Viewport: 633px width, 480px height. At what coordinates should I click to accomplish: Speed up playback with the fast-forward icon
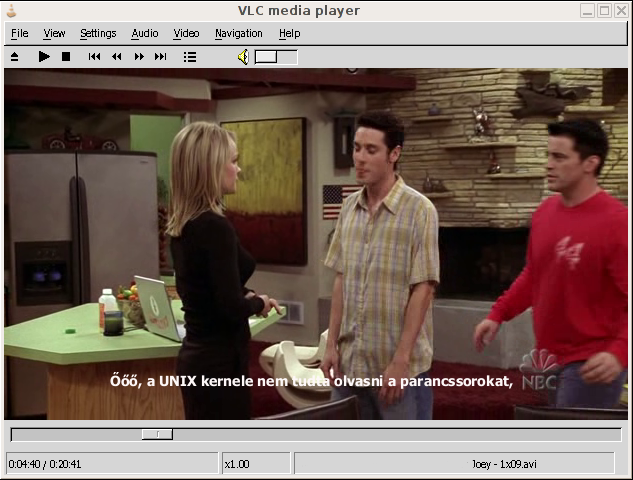(x=139, y=57)
